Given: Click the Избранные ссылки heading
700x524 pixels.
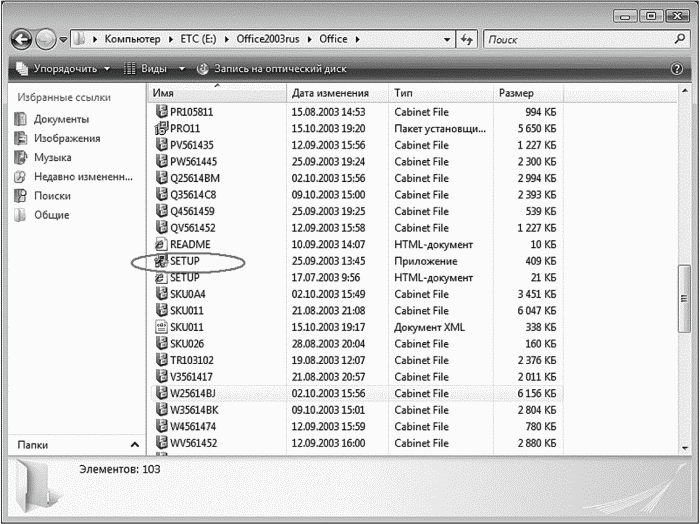Looking at the screenshot, I should (x=64, y=97).
